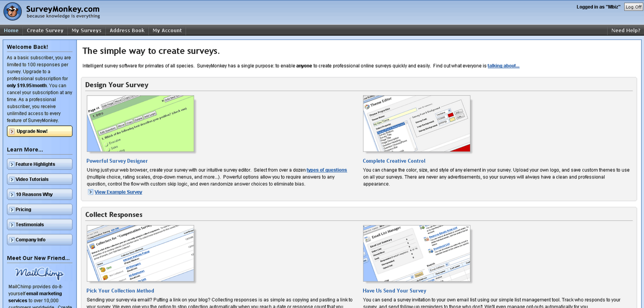
Task: Click the Collectors screenshot thumbnail
Action: point(140,253)
